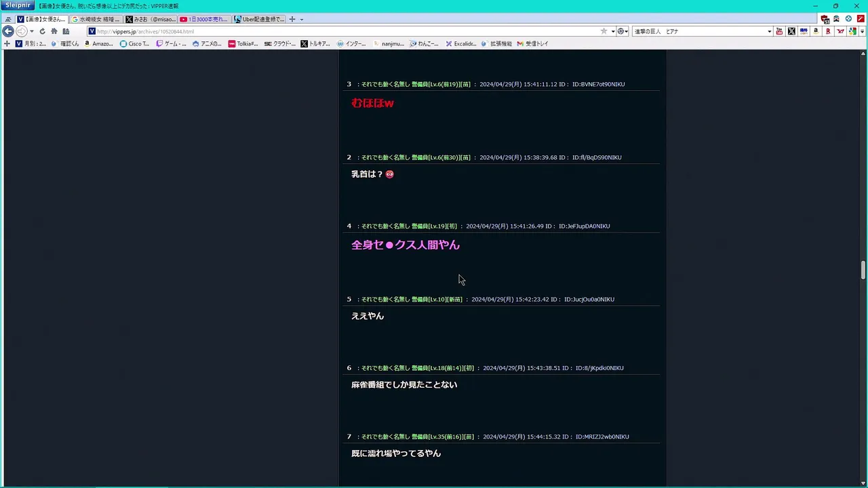Click the page scrollbar thumb on right
Screen dimensions: 868x488
coord(863,270)
